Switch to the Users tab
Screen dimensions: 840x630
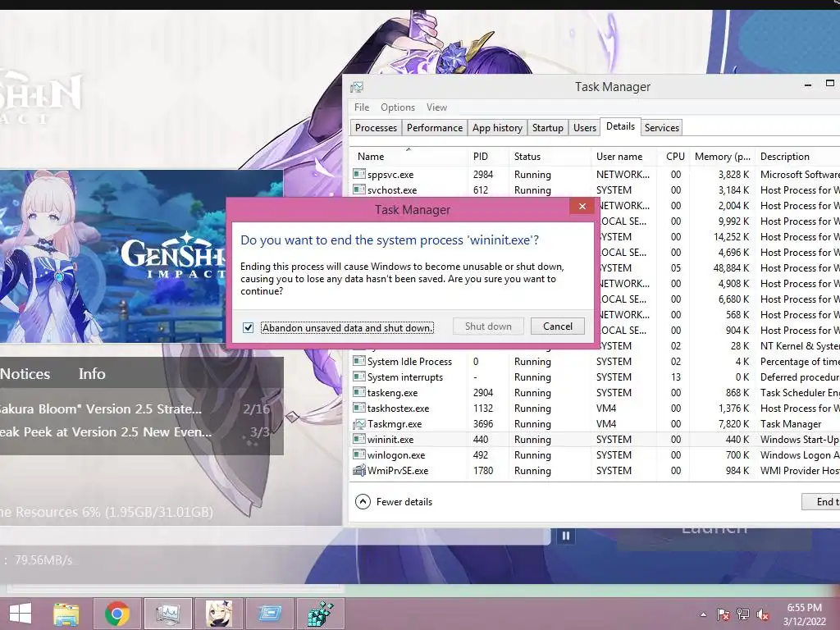tap(584, 127)
